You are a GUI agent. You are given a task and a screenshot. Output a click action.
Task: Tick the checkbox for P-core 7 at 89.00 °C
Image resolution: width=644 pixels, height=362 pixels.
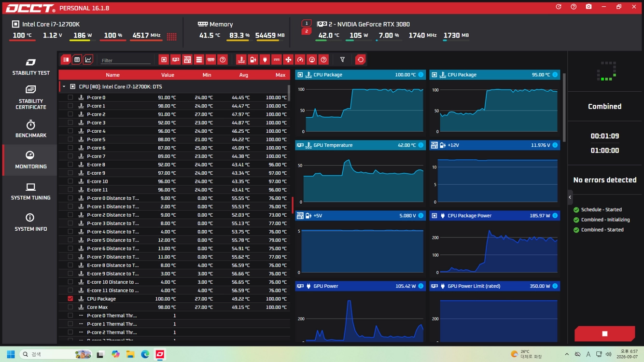click(70, 156)
